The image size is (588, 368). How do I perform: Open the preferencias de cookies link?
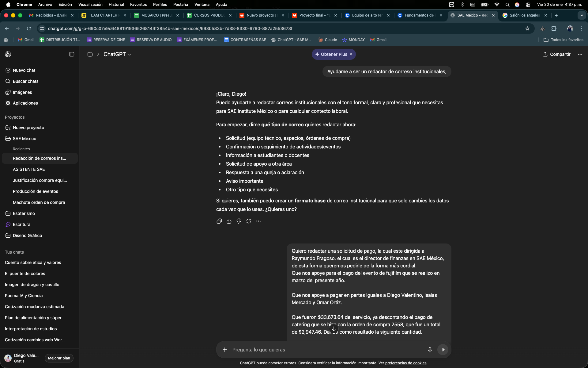pos(406,363)
